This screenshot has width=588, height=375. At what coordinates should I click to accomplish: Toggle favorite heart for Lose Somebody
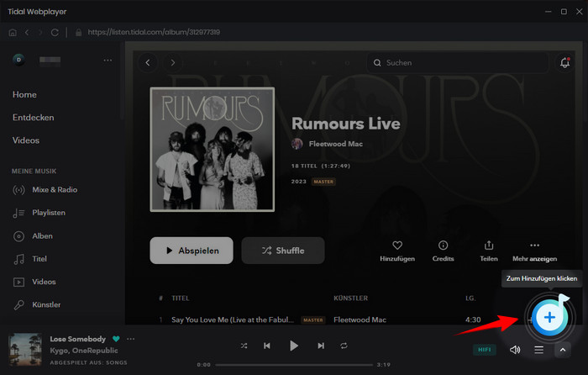coord(116,339)
